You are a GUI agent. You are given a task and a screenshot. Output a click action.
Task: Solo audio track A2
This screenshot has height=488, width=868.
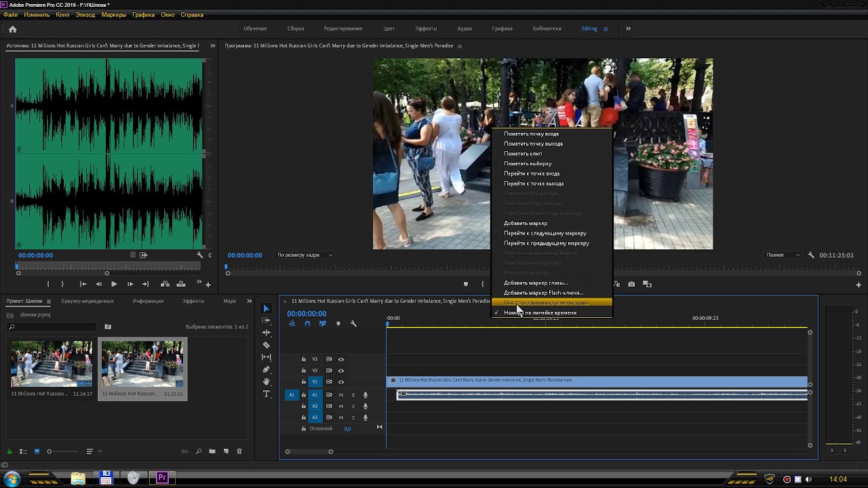click(353, 406)
